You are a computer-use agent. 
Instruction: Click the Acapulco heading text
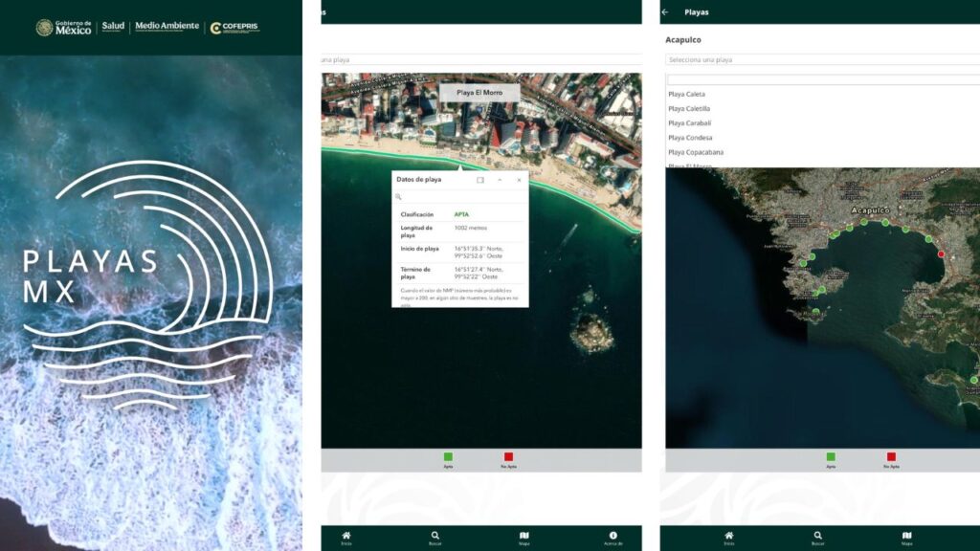point(683,39)
